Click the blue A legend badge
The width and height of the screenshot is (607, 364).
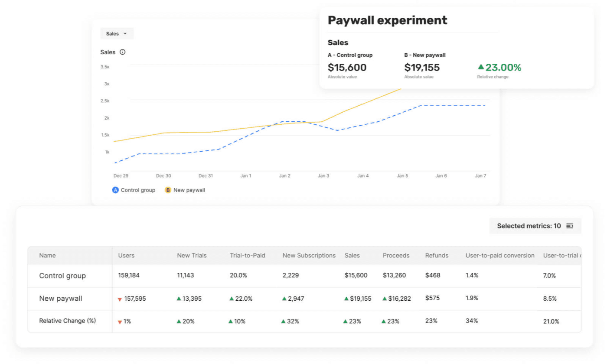[x=115, y=190]
